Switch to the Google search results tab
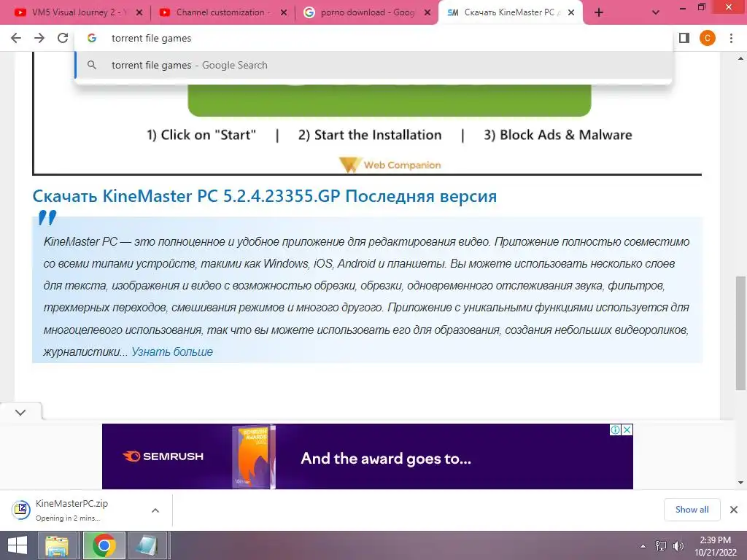Viewport: 747px width, 560px height. pyautogui.click(x=366, y=12)
